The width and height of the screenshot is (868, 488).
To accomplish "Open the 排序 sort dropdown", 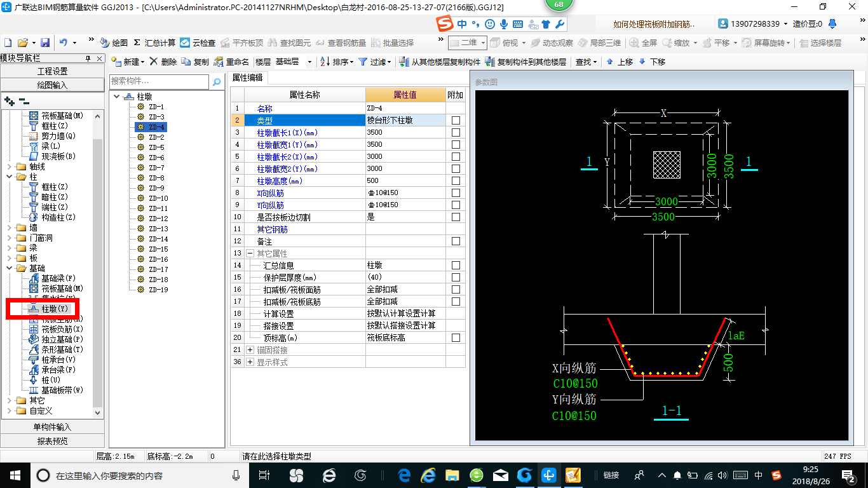I will tap(337, 62).
